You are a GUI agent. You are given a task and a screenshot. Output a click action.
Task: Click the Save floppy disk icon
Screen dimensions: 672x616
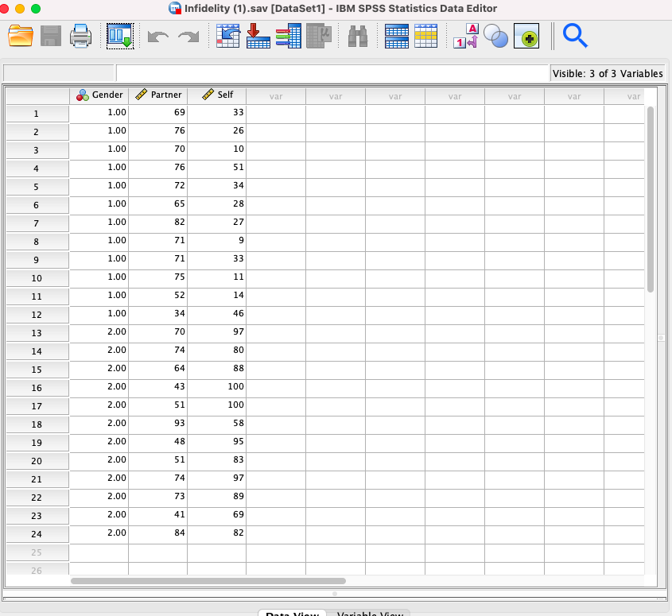[51, 36]
